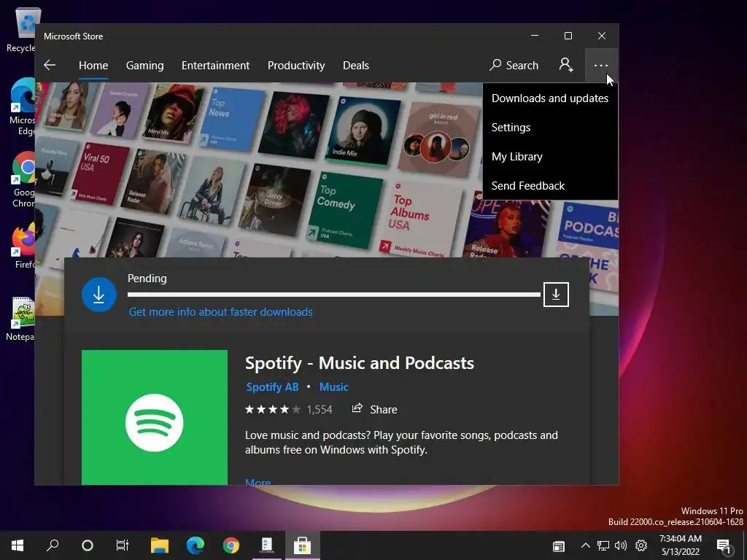Maximize the Microsoft Store window
The image size is (747, 560).
pos(568,36)
